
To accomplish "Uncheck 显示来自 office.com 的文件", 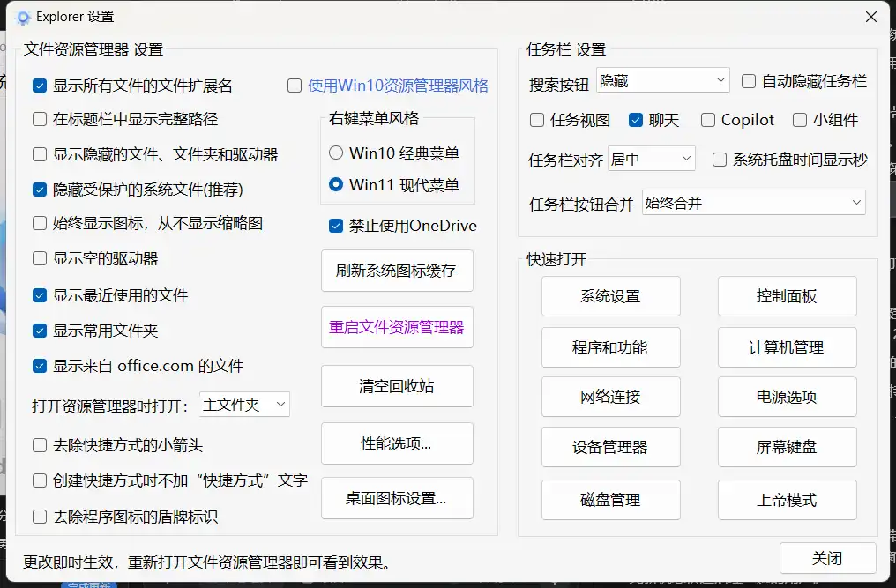I will (40, 366).
